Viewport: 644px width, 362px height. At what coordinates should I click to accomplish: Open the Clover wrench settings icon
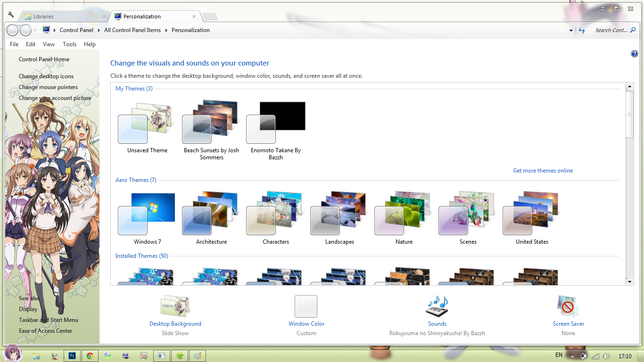[11, 15]
